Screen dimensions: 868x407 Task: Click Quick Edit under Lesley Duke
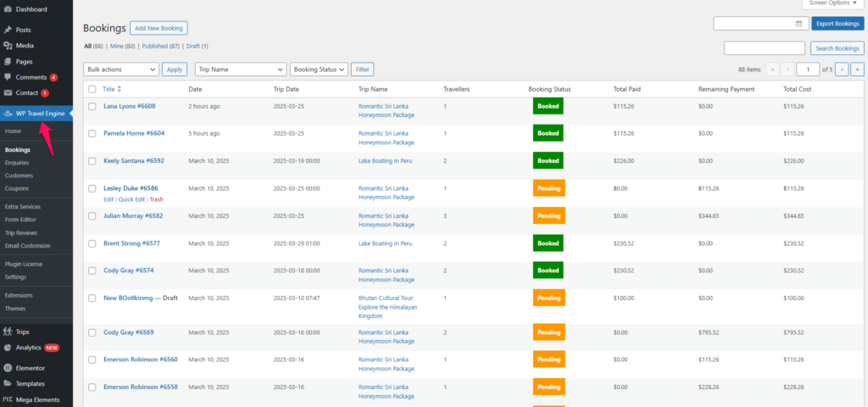131,199
